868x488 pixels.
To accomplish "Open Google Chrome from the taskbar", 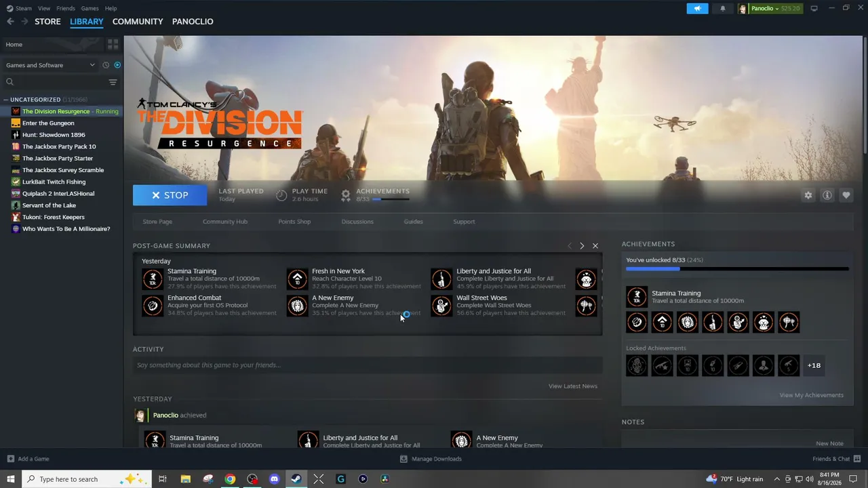I will click(230, 479).
